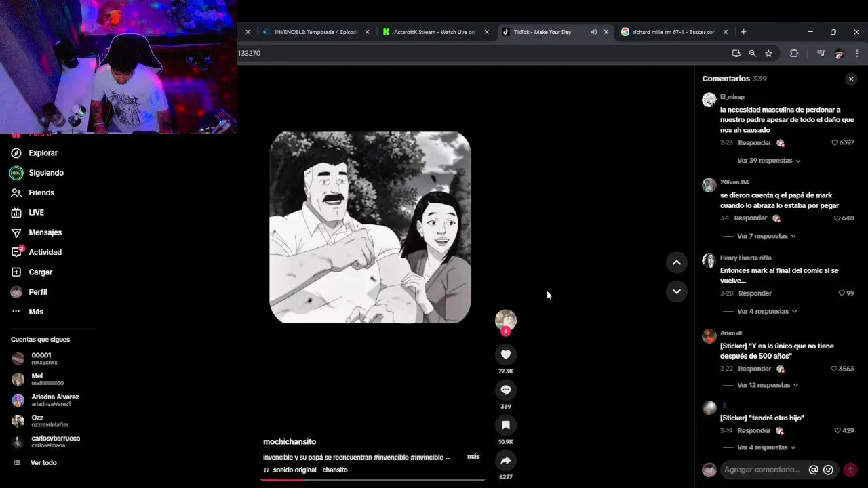Viewport: 868px width, 488px height.
Task: Follow creator with red plus badge
Action: point(506,331)
